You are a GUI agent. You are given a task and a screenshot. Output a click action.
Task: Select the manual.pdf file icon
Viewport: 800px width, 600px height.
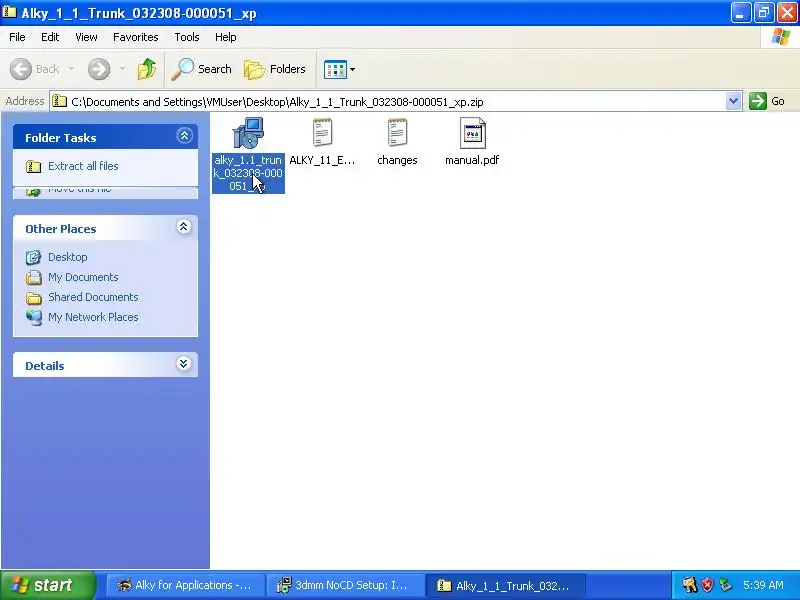coord(472,133)
